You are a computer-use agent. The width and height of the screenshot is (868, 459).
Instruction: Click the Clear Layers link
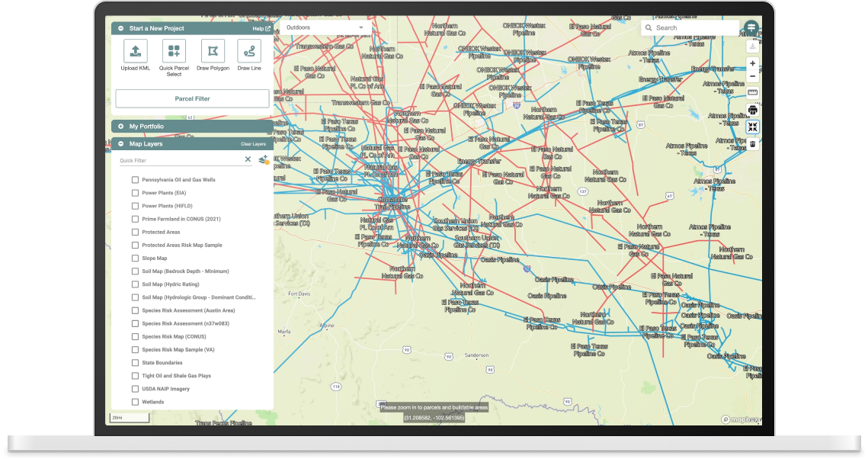tap(254, 144)
